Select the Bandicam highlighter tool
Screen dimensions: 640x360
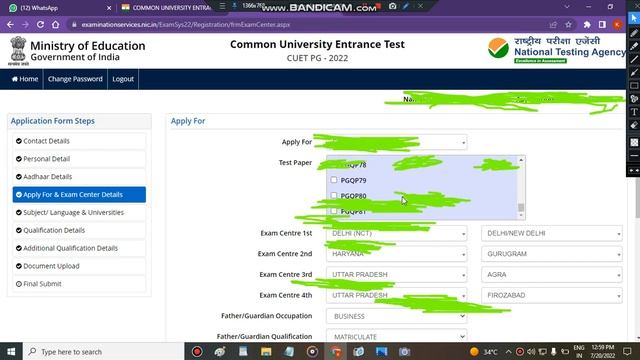[634, 46]
